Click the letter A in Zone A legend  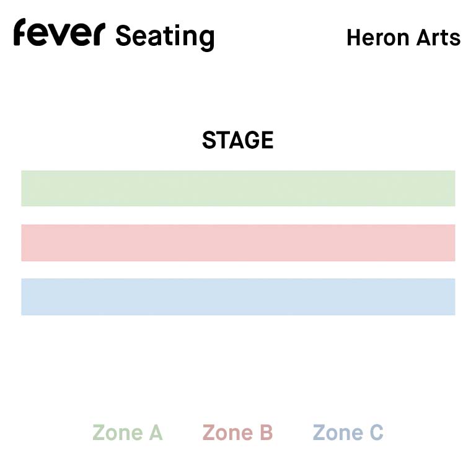156,432
